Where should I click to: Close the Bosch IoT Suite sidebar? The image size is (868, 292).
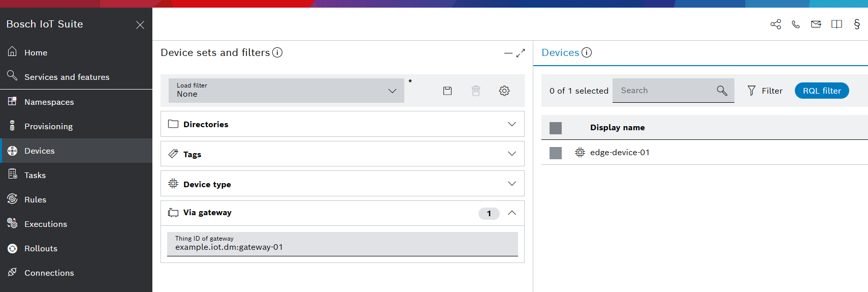tap(140, 25)
